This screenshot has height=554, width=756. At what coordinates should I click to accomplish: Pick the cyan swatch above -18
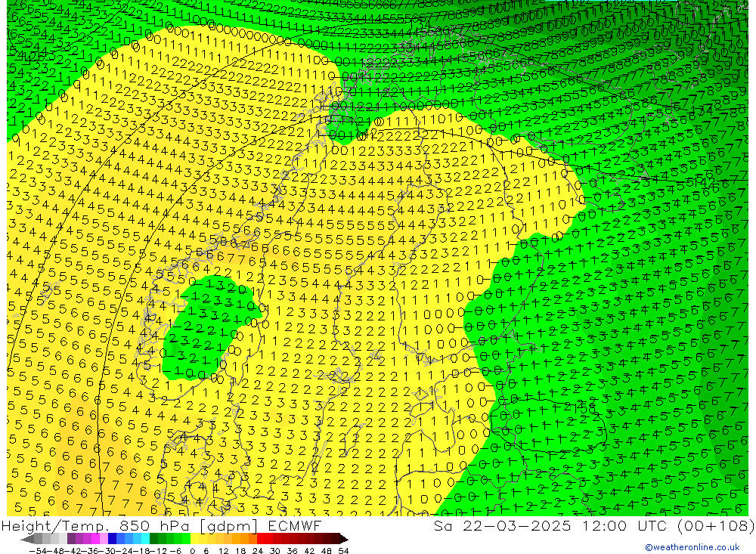pyautogui.click(x=145, y=540)
